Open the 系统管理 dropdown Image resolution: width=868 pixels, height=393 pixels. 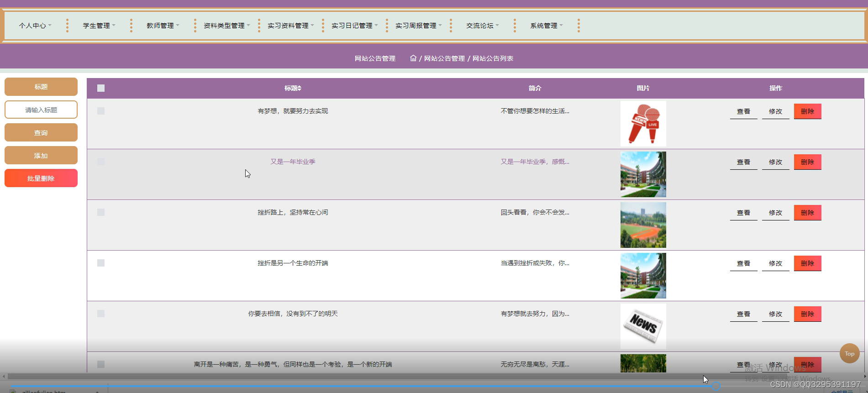[x=547, y=26]
